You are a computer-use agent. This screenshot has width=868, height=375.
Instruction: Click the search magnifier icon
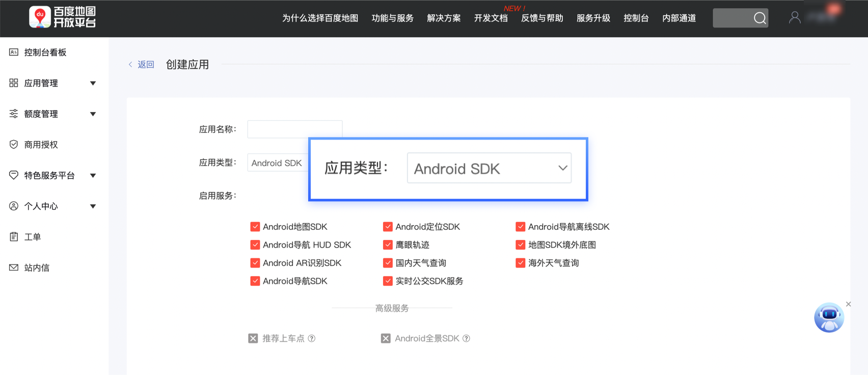point(759,18)
